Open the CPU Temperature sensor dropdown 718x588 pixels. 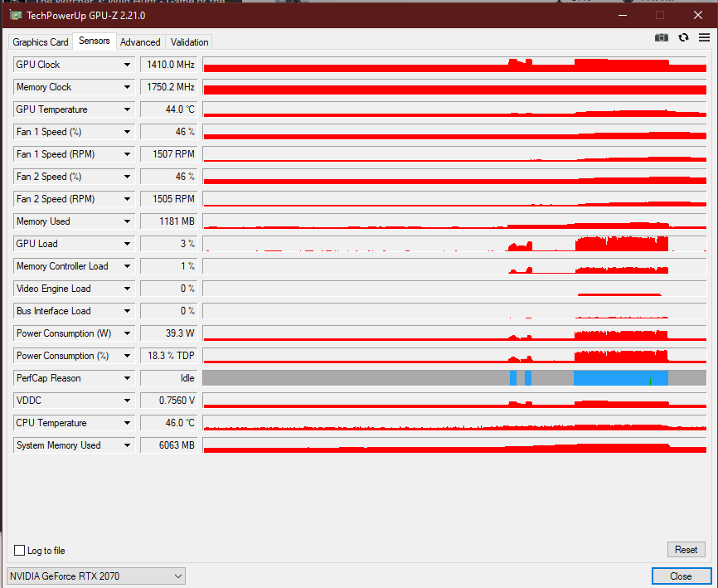pos(127,423)
